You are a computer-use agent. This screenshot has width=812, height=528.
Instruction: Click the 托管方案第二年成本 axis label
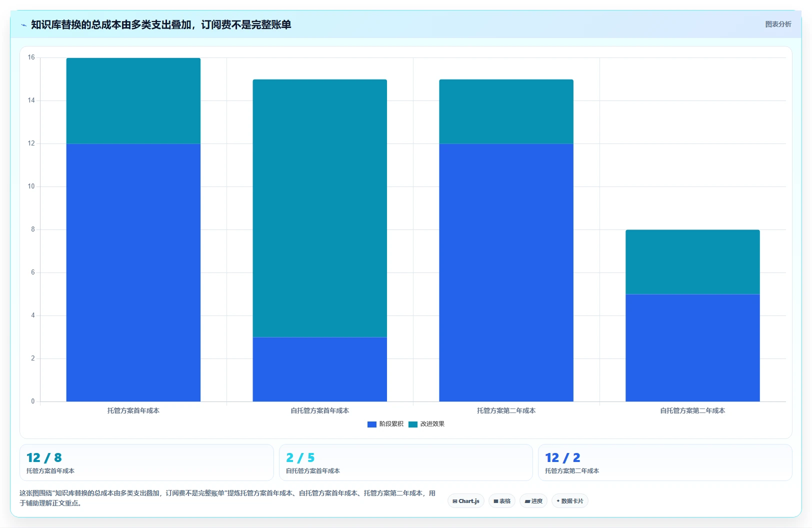pyautogui.click(x=506, y=410)
